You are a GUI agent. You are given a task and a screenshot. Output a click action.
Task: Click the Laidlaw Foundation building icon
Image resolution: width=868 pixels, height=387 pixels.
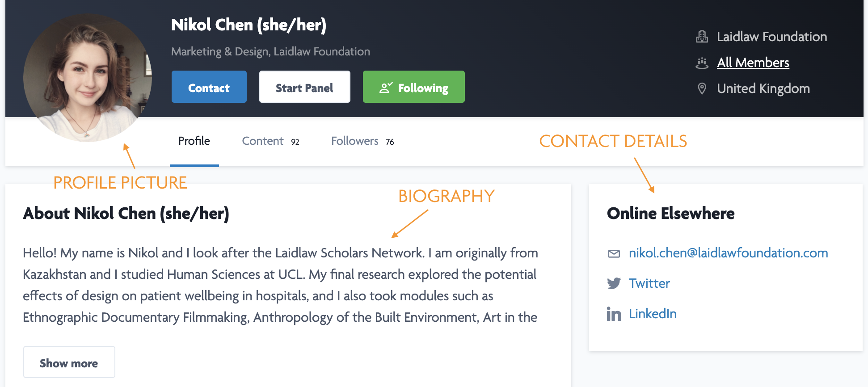[702, 37]
